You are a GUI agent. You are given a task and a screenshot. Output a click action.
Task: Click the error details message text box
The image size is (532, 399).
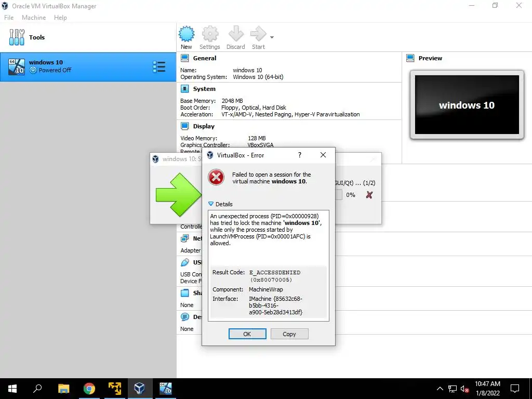point(269,265)
